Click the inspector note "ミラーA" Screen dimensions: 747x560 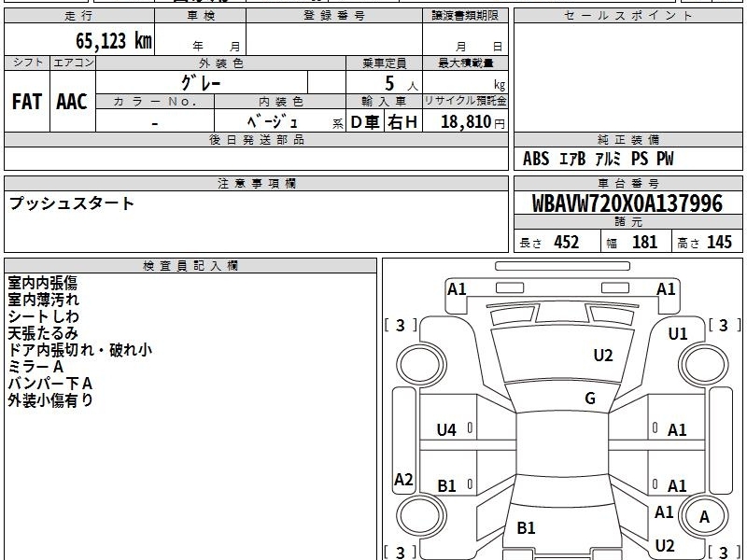(x=35, y=366)
